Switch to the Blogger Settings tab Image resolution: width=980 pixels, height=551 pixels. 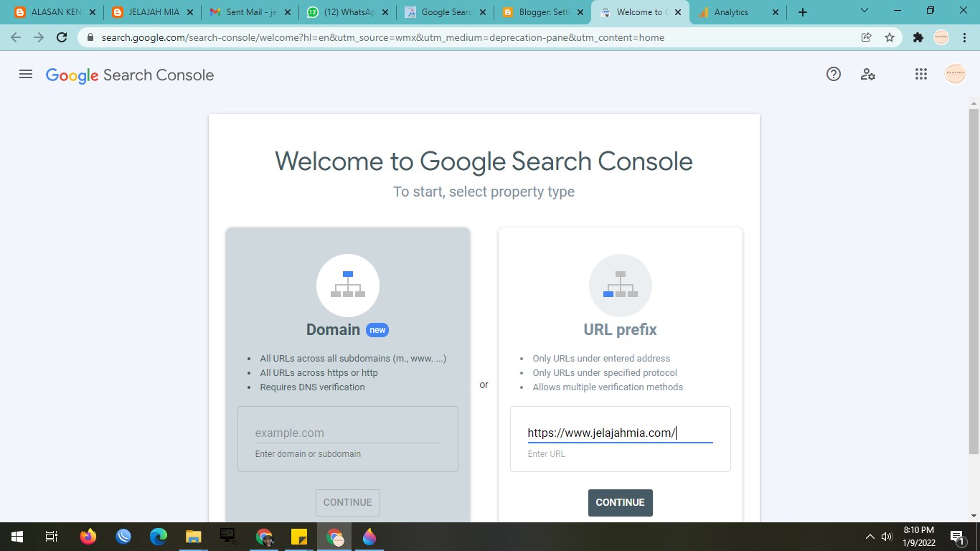[x=543, y=12]
